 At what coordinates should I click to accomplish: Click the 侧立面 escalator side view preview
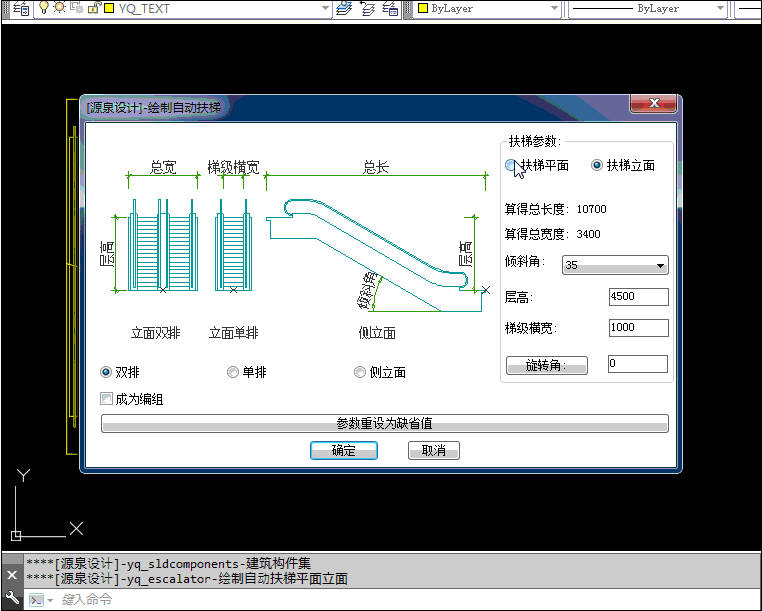pos(378,254)
